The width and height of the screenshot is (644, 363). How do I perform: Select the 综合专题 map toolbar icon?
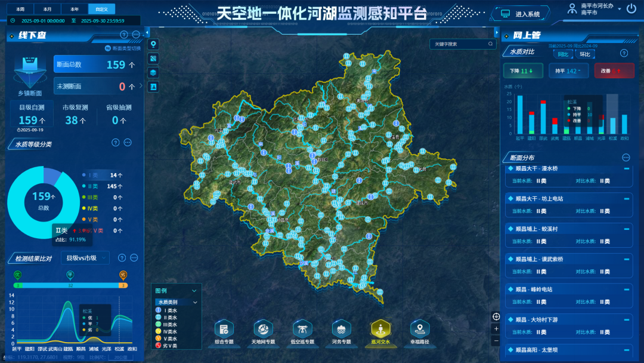tap(224, 329)
